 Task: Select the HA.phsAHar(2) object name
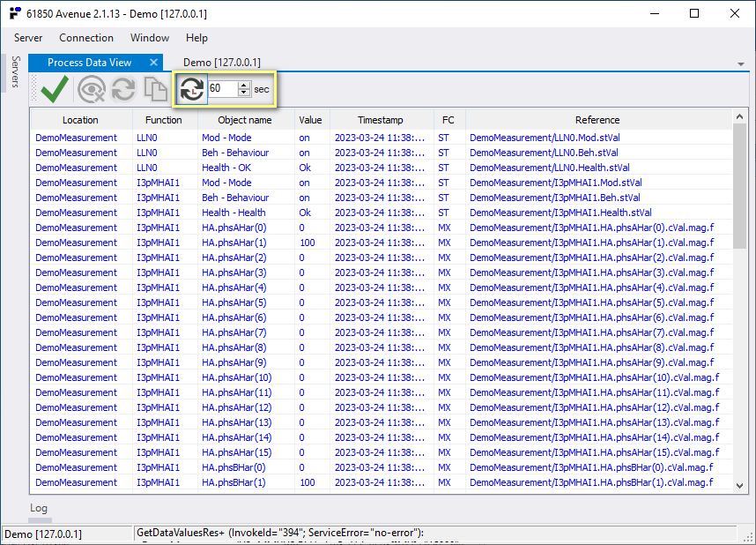pyautogui.click(x=234, y=258)
